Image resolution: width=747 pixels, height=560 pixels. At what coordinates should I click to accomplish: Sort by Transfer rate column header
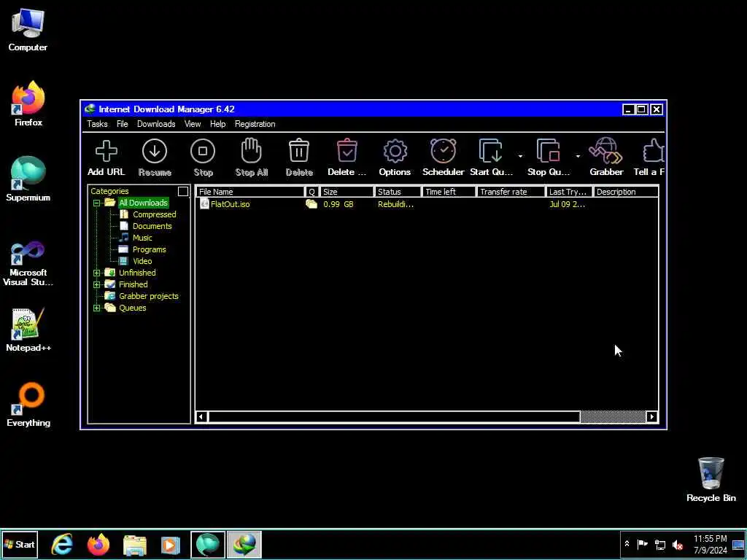(511, 192)
